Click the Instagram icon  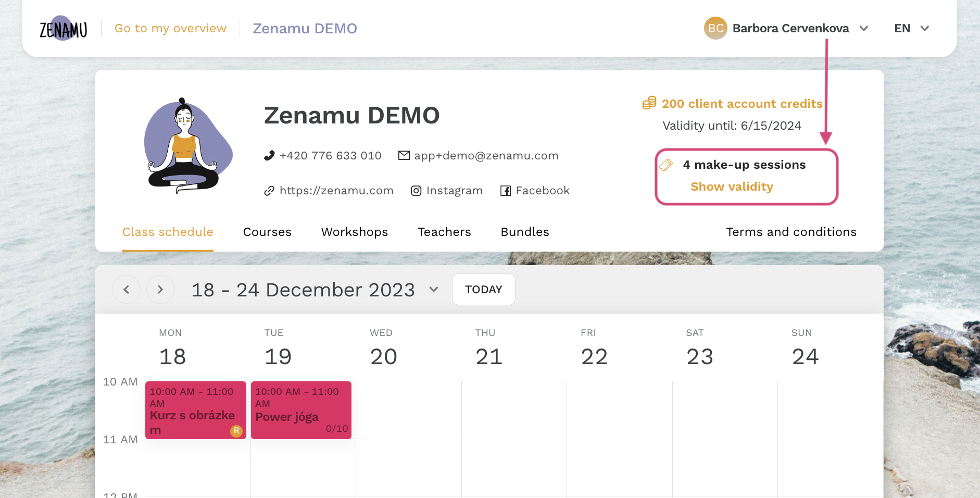tap(416, 191)
